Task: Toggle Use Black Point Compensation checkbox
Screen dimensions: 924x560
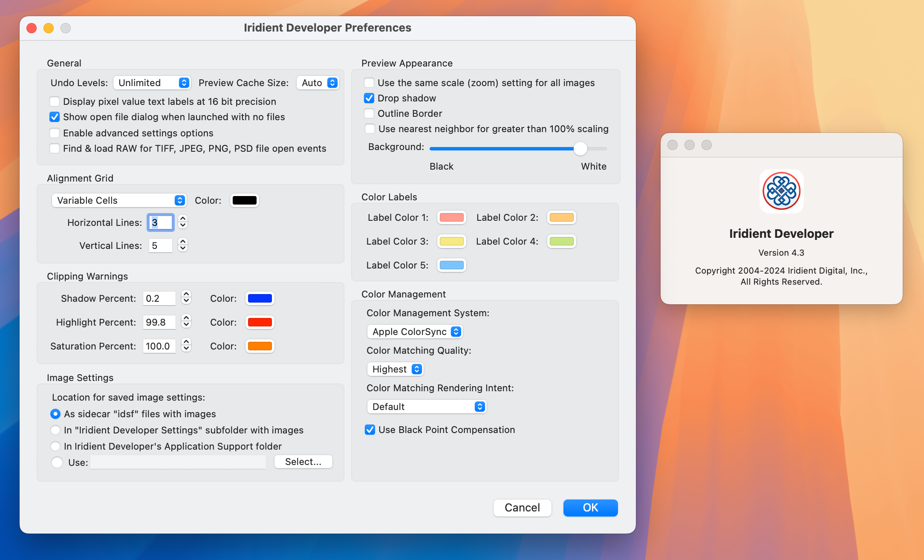Action: (370, 430)
